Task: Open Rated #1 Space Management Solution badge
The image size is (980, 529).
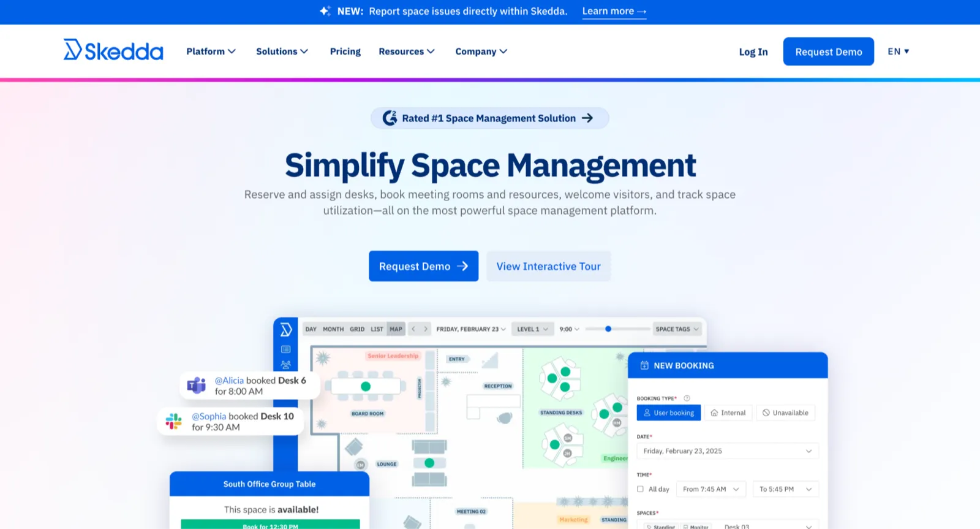Action: point(489,118)
